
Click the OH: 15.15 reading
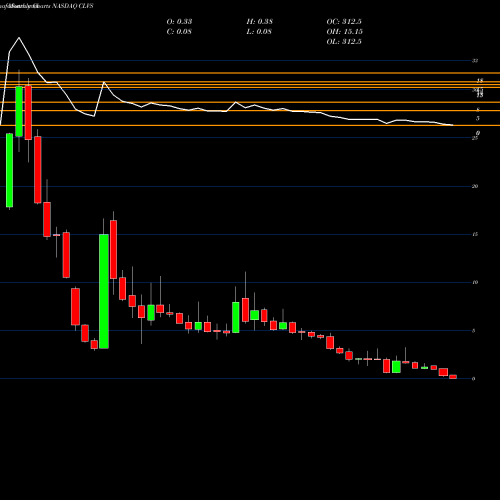click(345, 32)
